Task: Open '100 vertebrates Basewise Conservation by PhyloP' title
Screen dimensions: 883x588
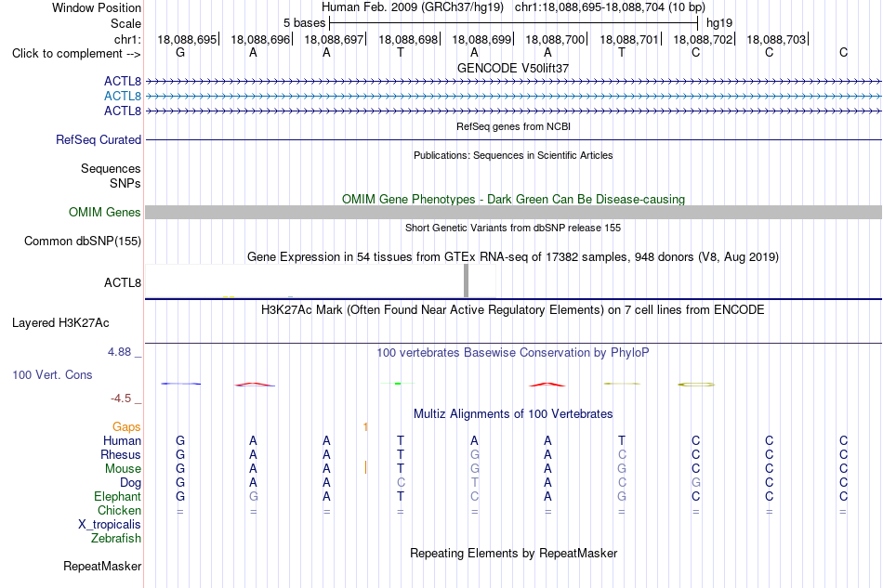Action: tap(513, 353)
